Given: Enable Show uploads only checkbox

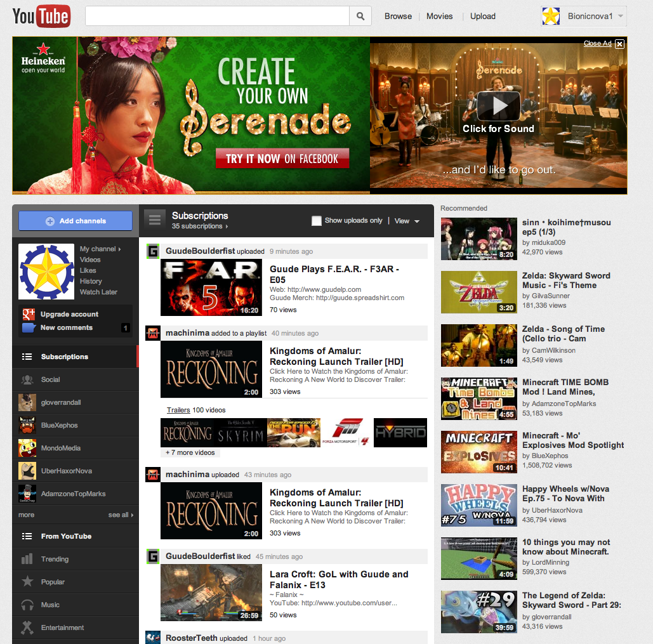Looking at the screenshot, I should coord(316,221).
